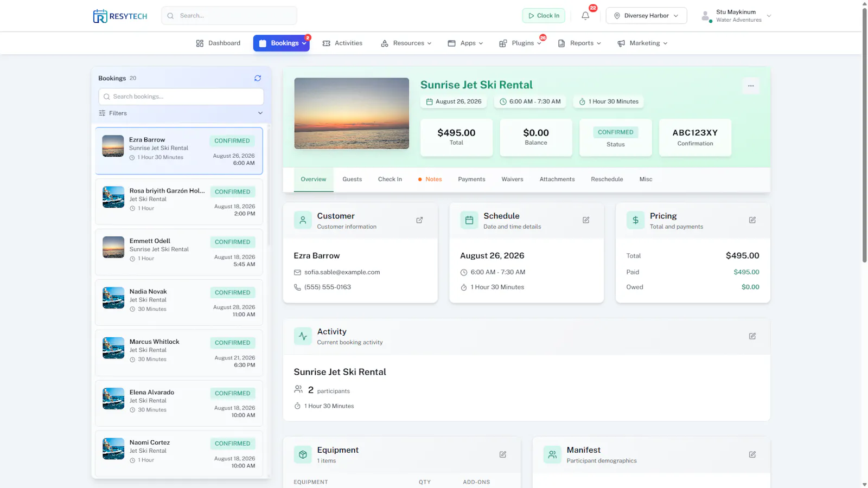Edit the Pricing card
The image size is (868, 488).
click(x=752, y=220)
